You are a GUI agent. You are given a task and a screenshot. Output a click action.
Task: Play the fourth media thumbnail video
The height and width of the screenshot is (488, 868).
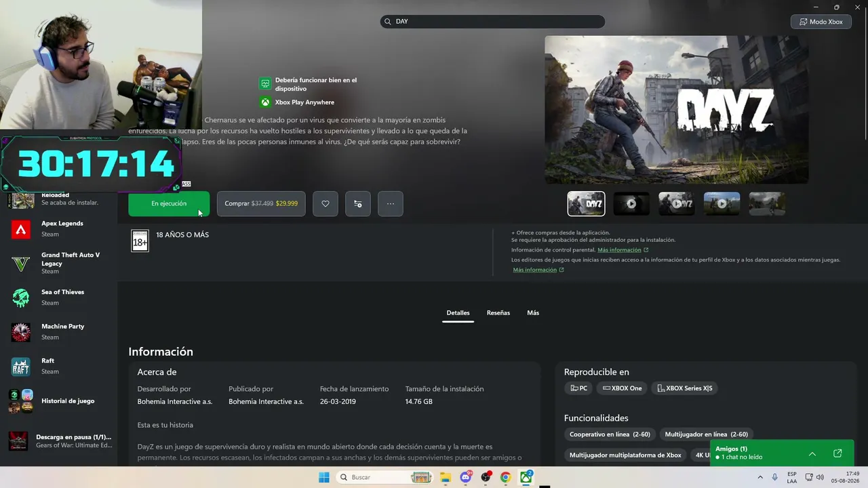(x=722, y=203)
